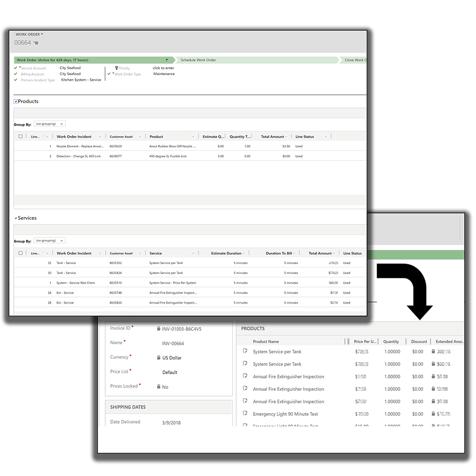Viewport: 476px width, 476px height.
Task: Open the Services Group By dropdown
Action: coord(50,240)
